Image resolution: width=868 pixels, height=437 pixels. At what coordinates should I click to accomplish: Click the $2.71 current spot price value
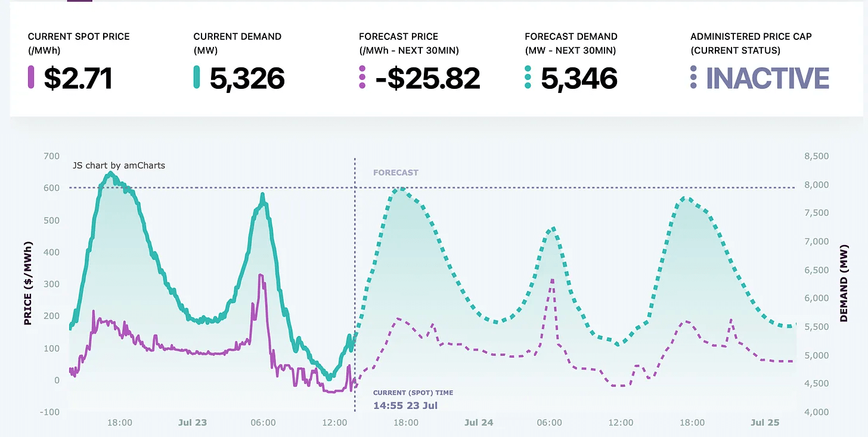[x=78, y=79]
